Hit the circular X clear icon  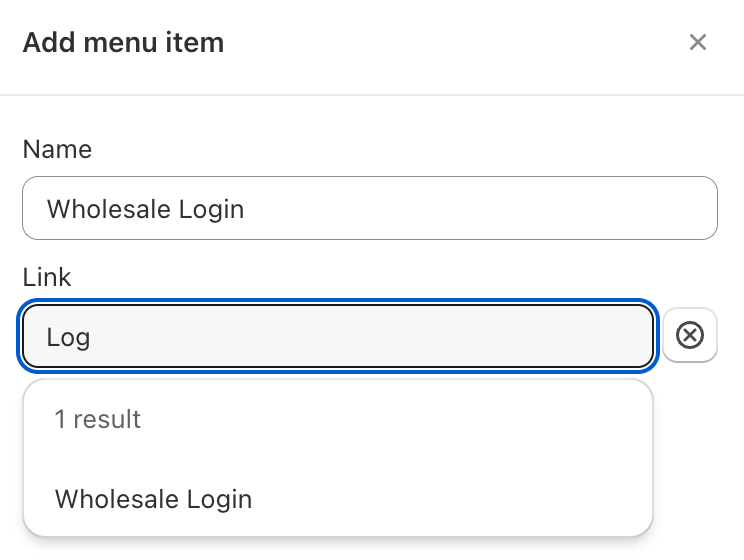690,336
